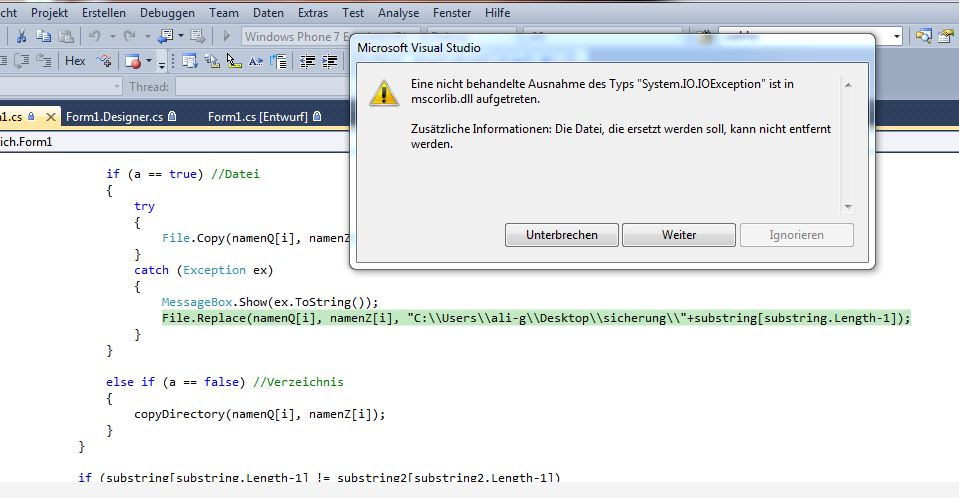Click the Ignorieren button in dialog
This screenshot has height=498, width=959.
point(796,235)
